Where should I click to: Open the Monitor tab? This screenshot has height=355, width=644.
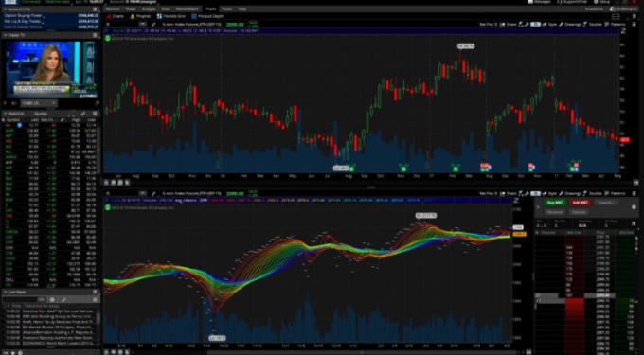pyautogui.click(x=113, y=9)
